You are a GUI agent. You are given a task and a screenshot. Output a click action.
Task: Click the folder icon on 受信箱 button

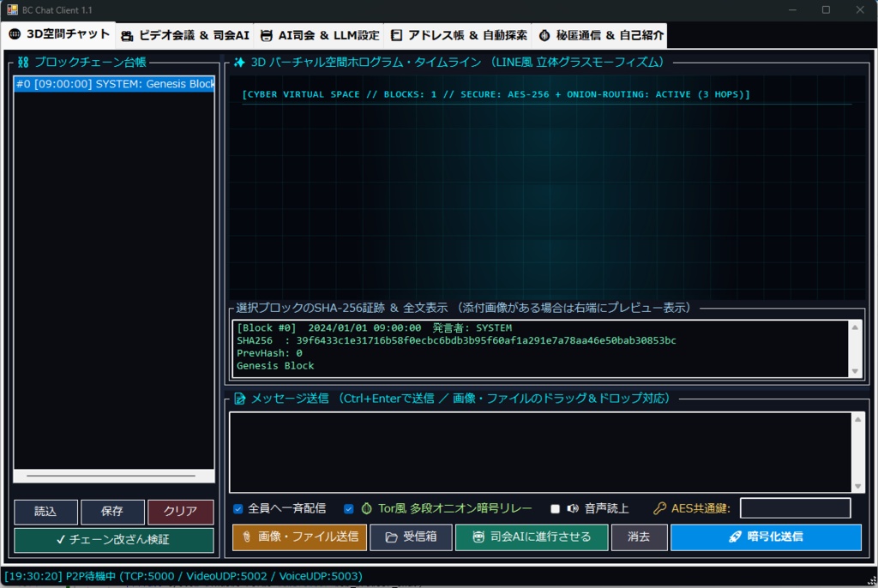tap(391, 537)
